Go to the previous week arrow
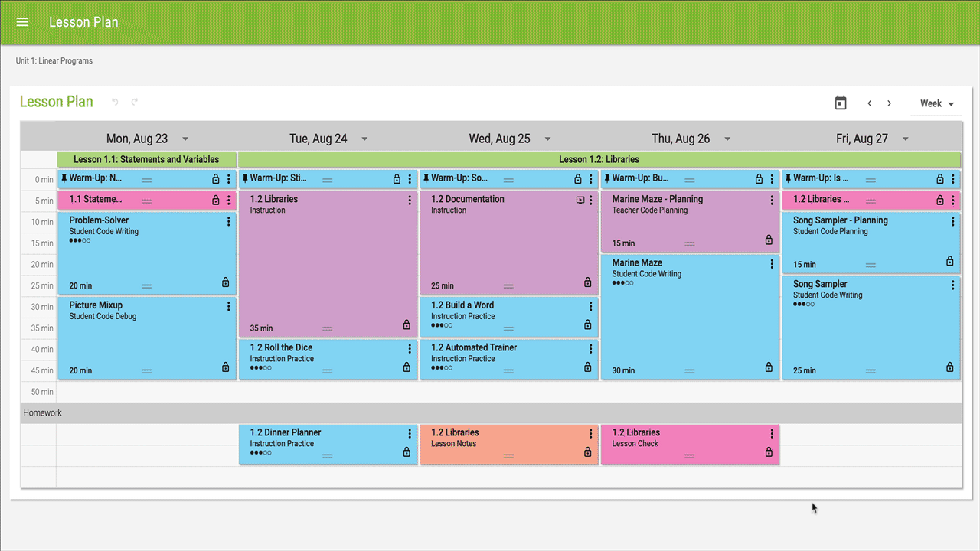The height and width of the screenshot is (551, 980). tap(870, 103)
